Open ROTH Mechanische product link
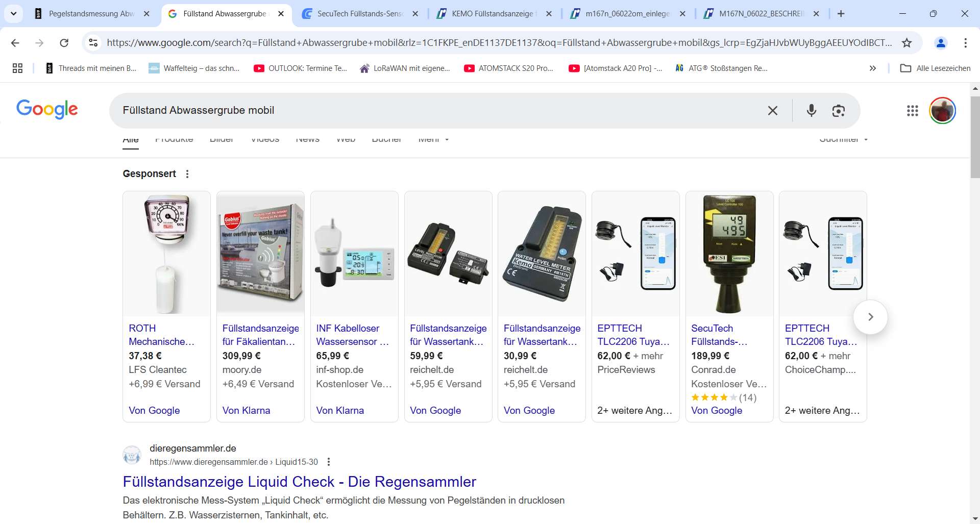980x524 pixels. [x=161, y=335]
